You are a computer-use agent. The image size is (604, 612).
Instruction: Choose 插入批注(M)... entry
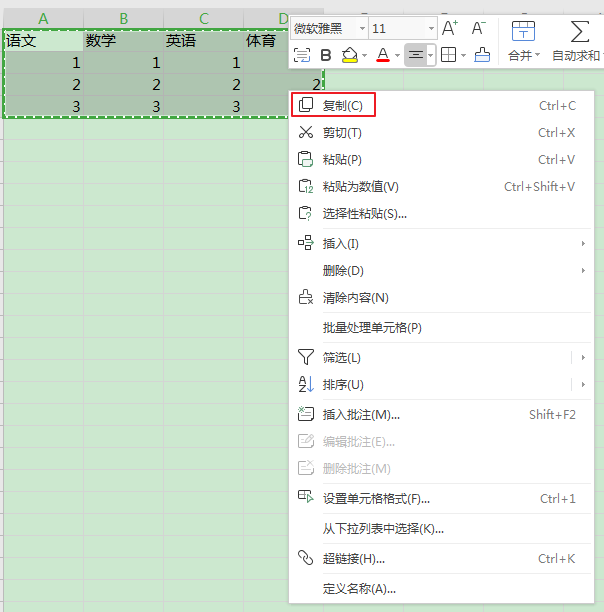coord(441,415)
